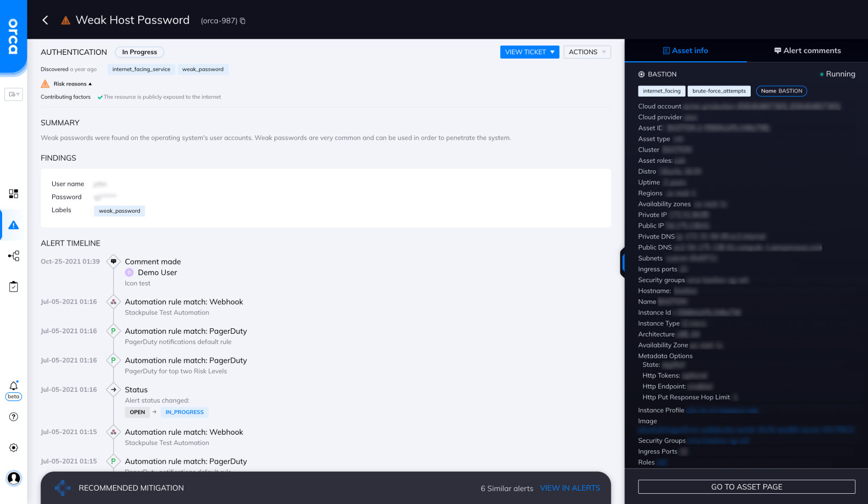Viewport: 868px width, 504px height.
Task: Click the IN_PROGRESS status badge
Action: point(184,412)
